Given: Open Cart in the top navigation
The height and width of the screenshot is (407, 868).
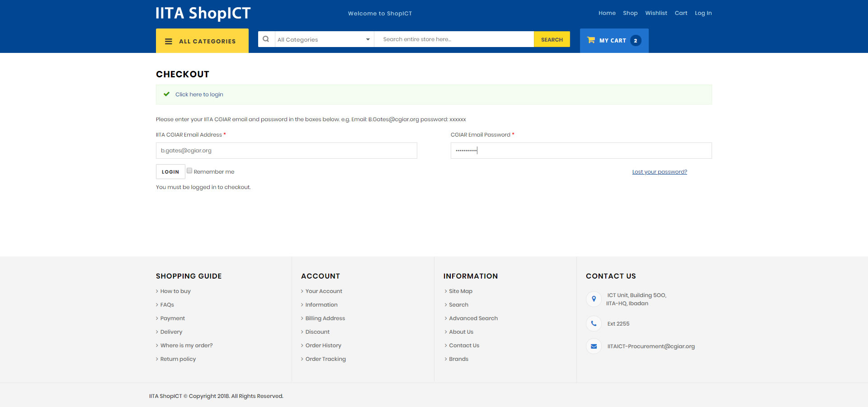Looking at the screenshot, I should [x=681, y=13].
